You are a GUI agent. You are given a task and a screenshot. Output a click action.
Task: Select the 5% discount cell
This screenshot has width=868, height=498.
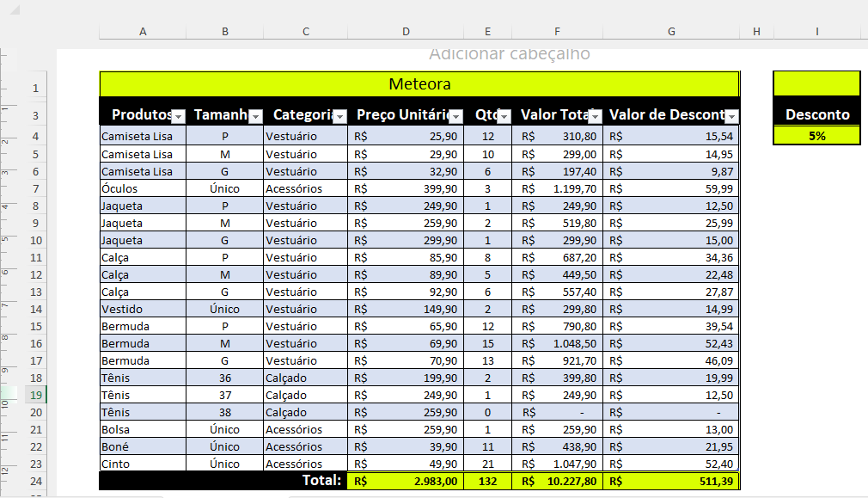pos(817,136)
